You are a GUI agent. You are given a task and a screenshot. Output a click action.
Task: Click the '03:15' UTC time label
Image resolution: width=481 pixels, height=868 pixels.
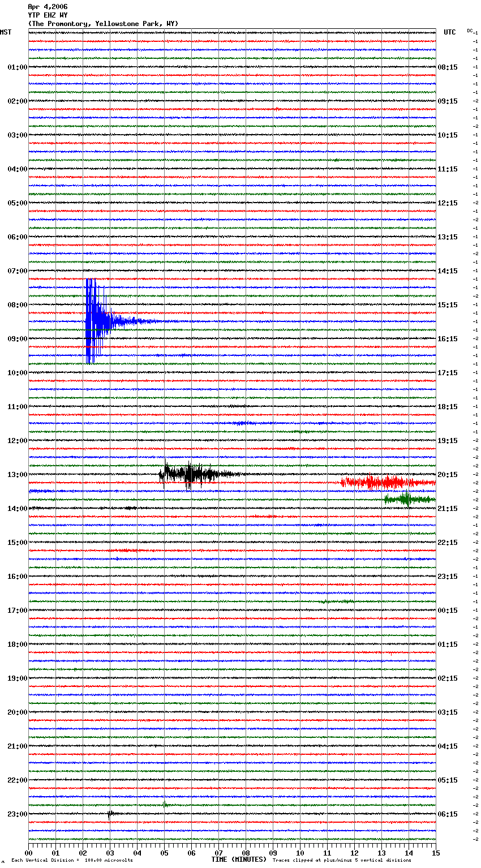[x=448, y=712]
